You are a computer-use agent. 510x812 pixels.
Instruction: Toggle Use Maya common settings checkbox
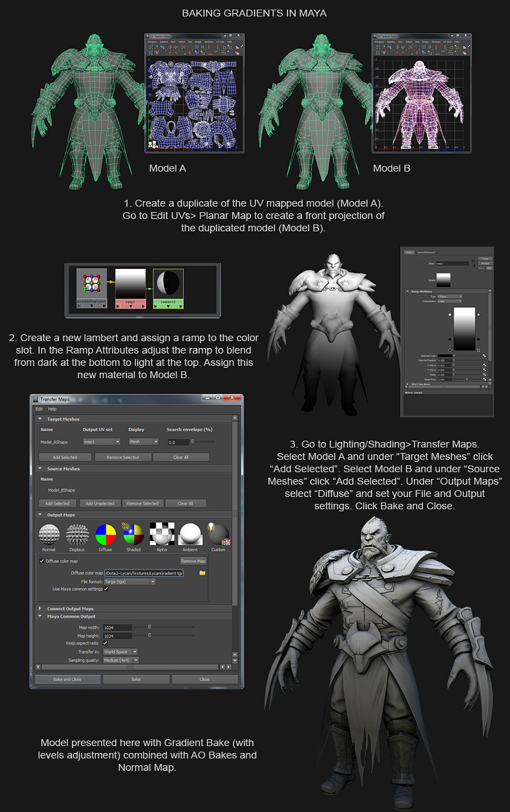pos(106,589)
